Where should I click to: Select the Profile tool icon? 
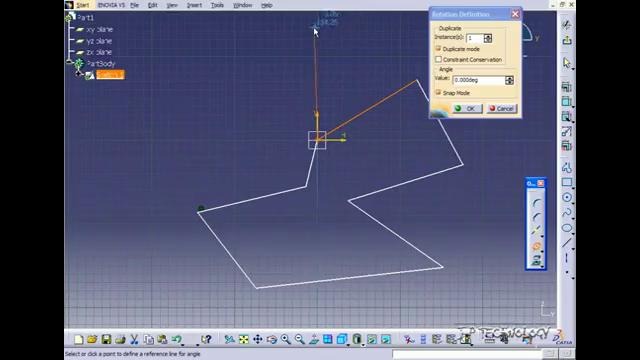click(567, 167)
